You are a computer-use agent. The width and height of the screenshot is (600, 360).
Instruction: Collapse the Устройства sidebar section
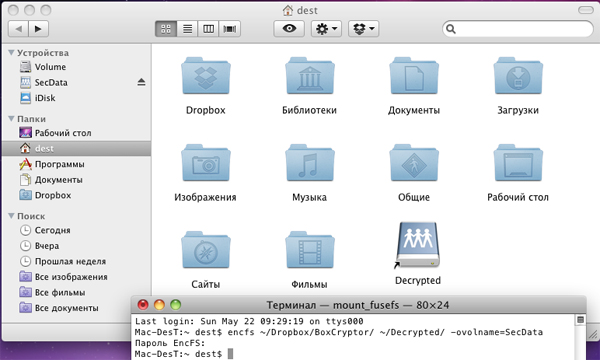coord(11,53)
